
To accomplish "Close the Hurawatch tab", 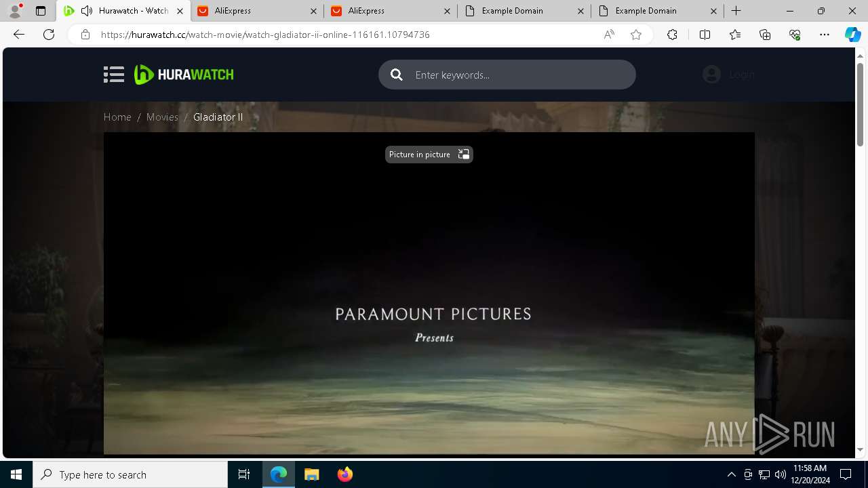I will click(180, 11).
